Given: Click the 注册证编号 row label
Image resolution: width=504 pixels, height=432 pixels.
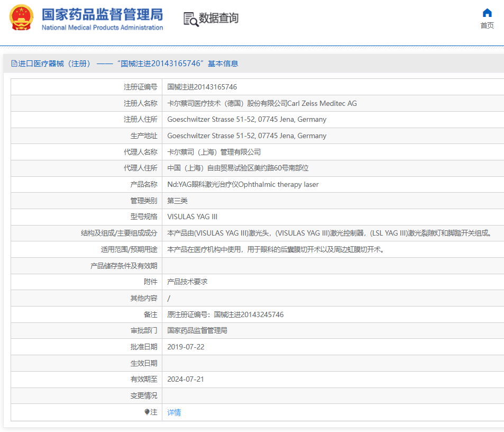Looking at the screenshot, I should point(141,87).
